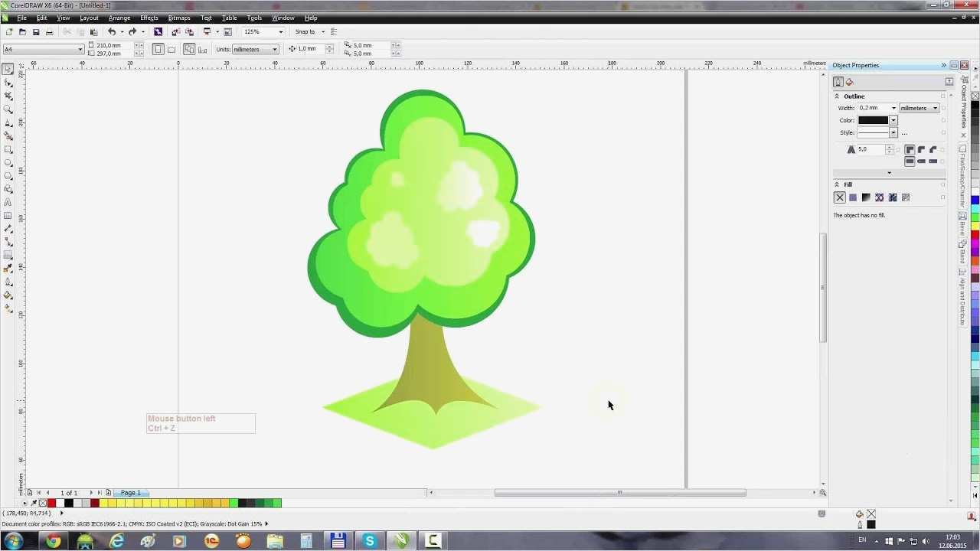This screenshot has height=551, width=980.
Task: Click red swatch in document palette
Action: click(52, 503)
